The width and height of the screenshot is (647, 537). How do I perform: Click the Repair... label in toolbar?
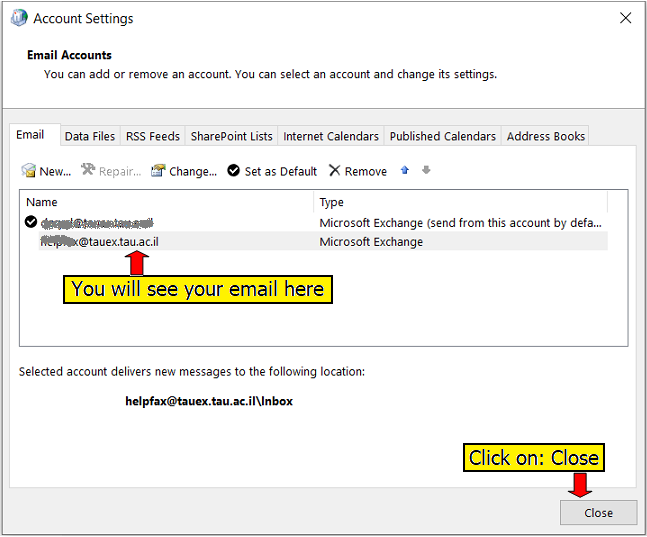120,171
